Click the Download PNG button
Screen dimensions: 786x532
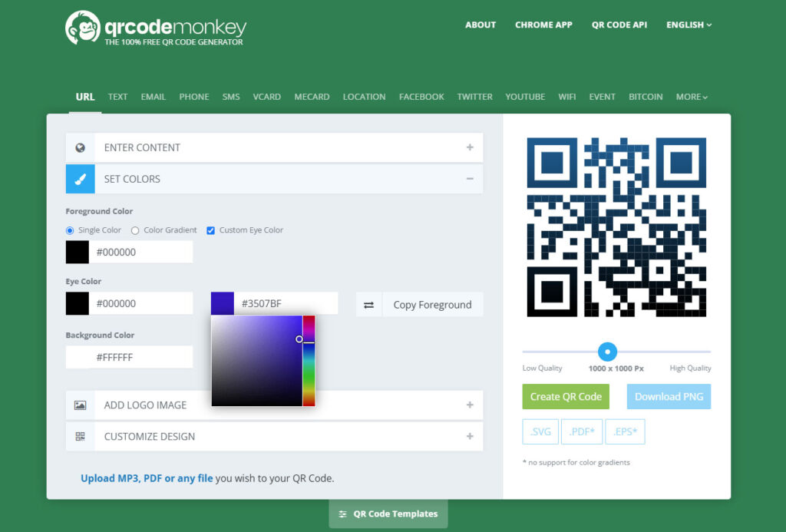coord(669,397)
